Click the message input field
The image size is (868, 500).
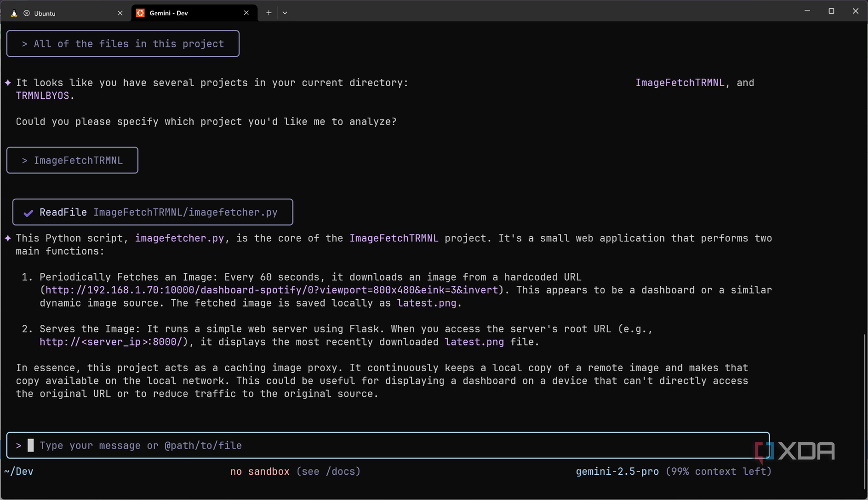tap(210, 445)
